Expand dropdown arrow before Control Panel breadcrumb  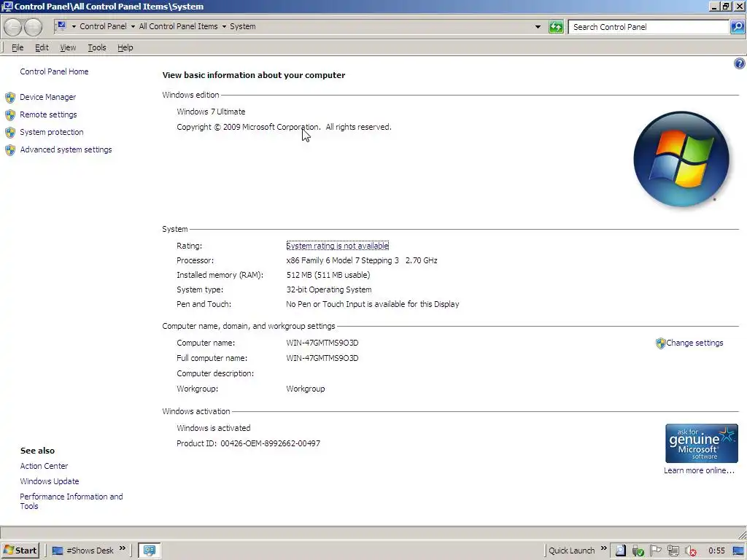74,27
